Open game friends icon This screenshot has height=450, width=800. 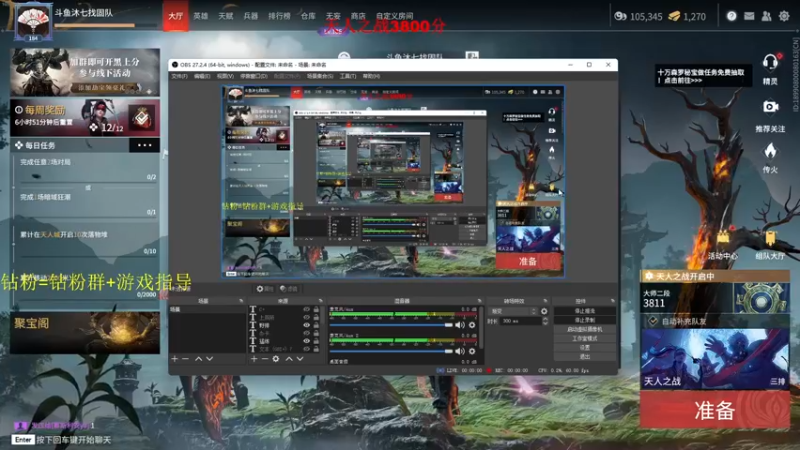(766, 16)
